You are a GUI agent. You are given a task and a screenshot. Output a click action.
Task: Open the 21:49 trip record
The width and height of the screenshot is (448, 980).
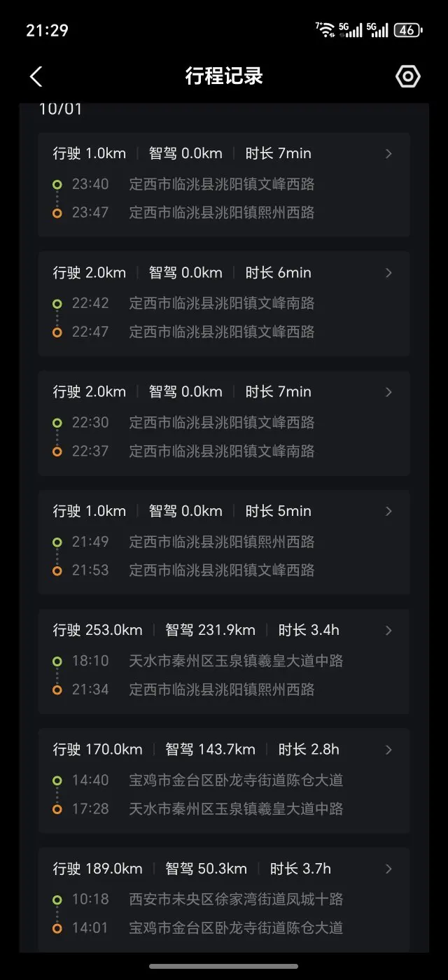223,542
